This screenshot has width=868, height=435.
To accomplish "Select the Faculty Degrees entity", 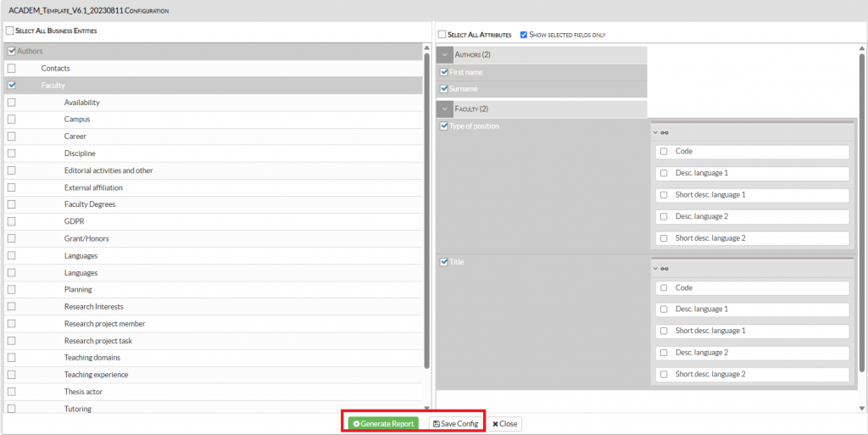I will pos(11,204).
